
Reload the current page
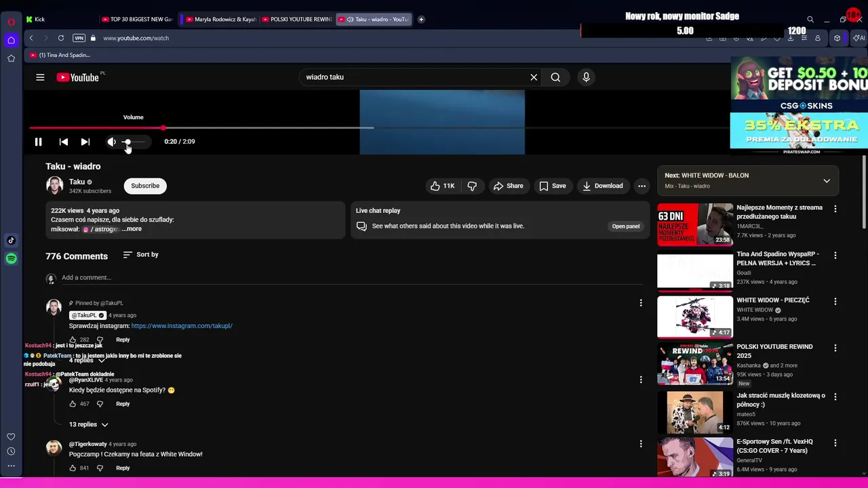coord(61,38)
